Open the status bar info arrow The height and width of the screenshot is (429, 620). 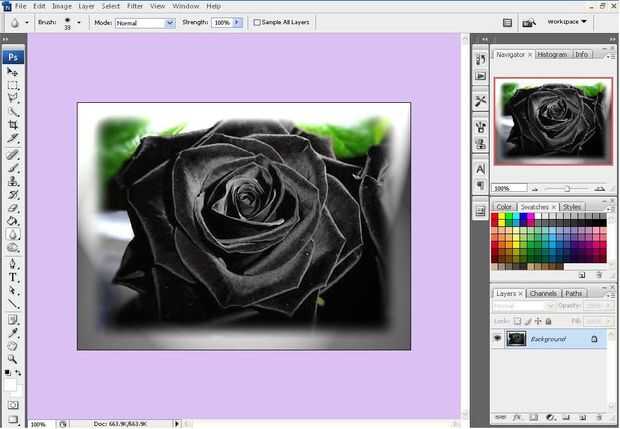(177, 424)
